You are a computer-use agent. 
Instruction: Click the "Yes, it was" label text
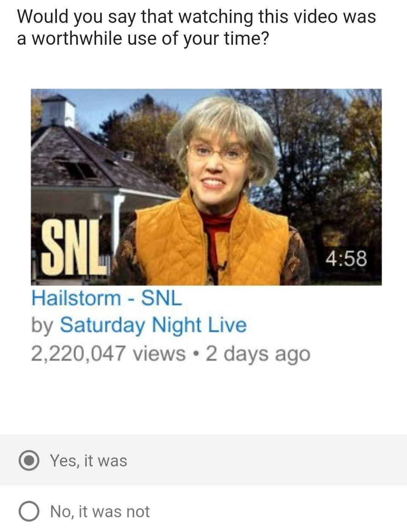pyautogui.click(x=89, y=460)
